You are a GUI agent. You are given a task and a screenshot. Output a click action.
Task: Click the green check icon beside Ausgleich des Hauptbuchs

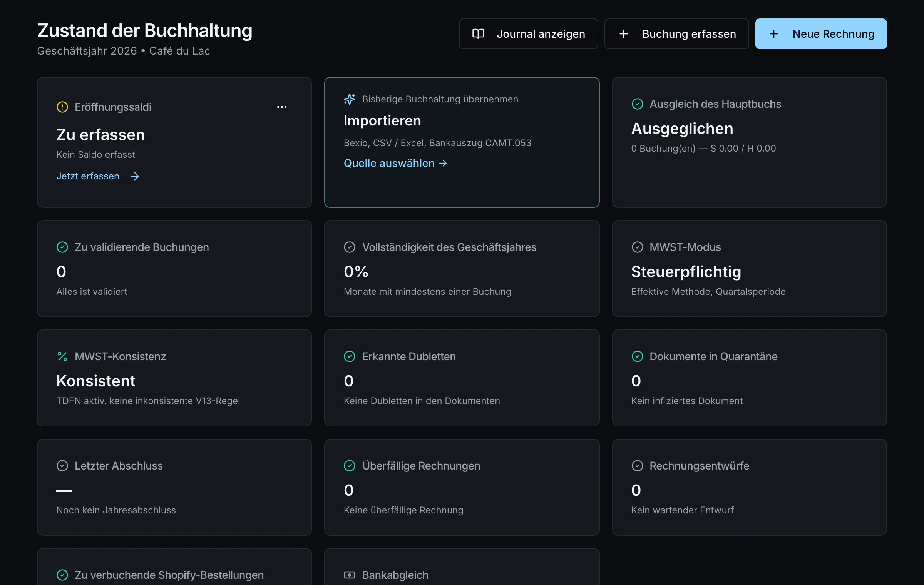pos(638,104)
